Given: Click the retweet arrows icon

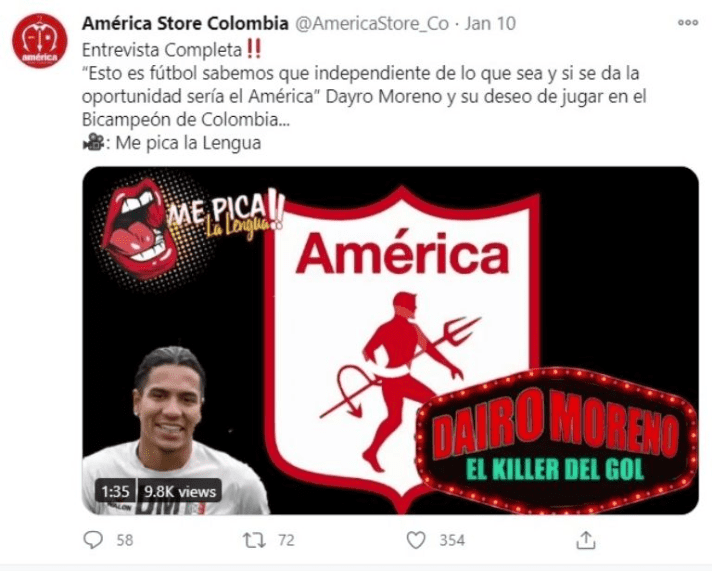Looking at the screenshot, I should tap(254, 540).
